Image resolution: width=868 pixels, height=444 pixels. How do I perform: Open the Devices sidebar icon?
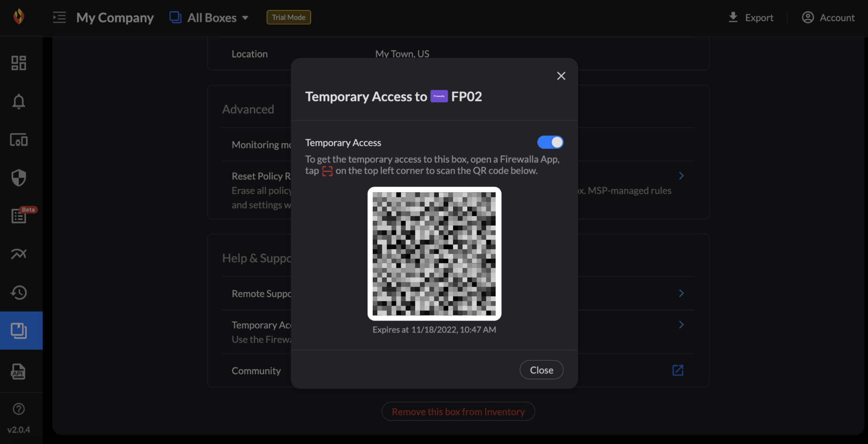[19, 140]
